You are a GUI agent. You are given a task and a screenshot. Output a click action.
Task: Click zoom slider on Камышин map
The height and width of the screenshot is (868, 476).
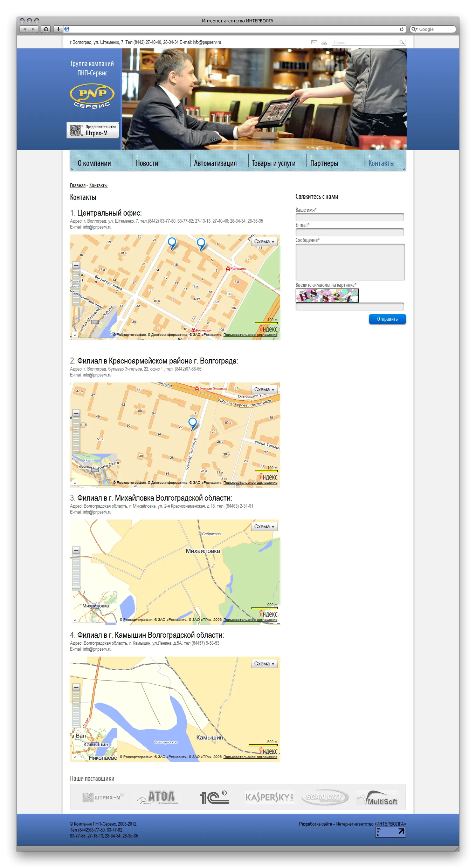76,709
